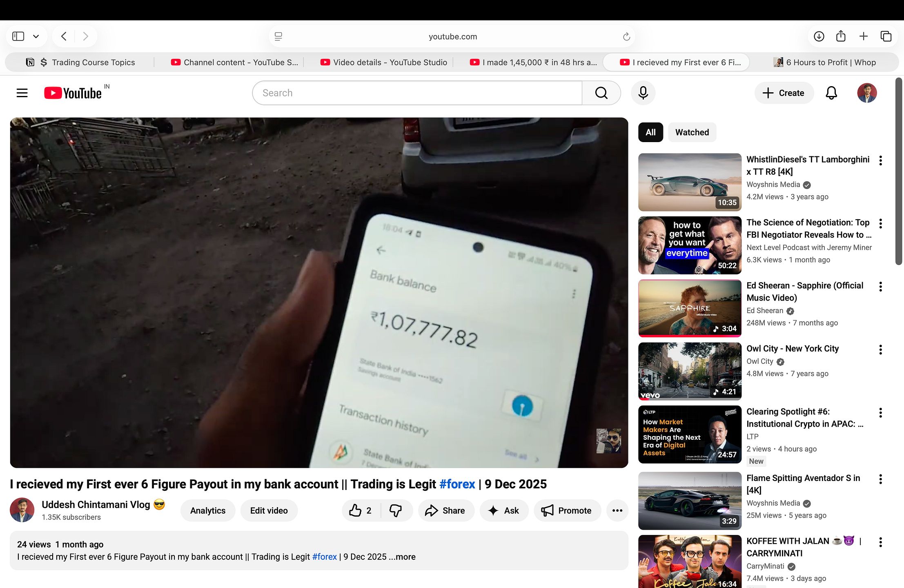This screenshot has height=588, width=904.
Task: Reload the page in Safari address bar
Action: click(x=626, y=37)
